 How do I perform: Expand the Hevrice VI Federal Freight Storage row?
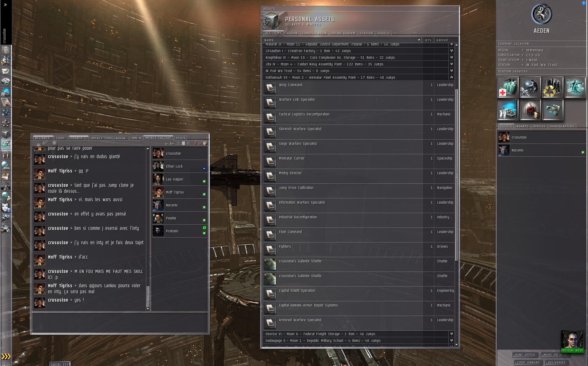coord(451,334)
